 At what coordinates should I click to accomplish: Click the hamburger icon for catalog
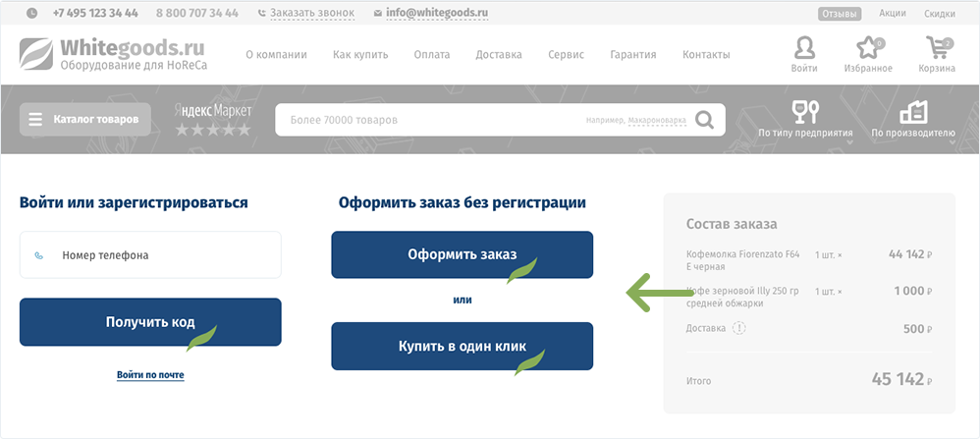35,120
